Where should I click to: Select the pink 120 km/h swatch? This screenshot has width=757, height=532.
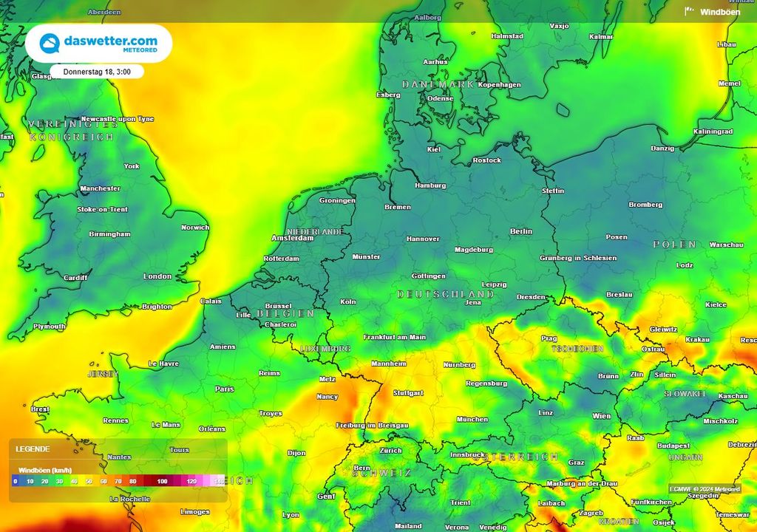coord(191,480)
